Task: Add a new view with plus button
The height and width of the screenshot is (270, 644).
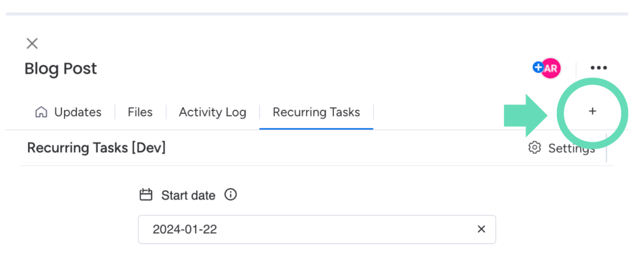Action: tap(592, 111)
